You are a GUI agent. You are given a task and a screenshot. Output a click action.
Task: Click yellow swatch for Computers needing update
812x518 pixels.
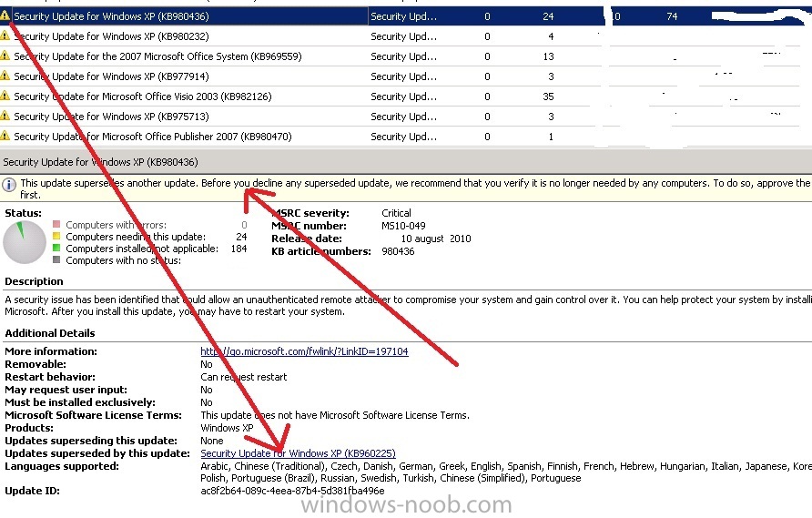pyautogui.click(x=56, y=236)
